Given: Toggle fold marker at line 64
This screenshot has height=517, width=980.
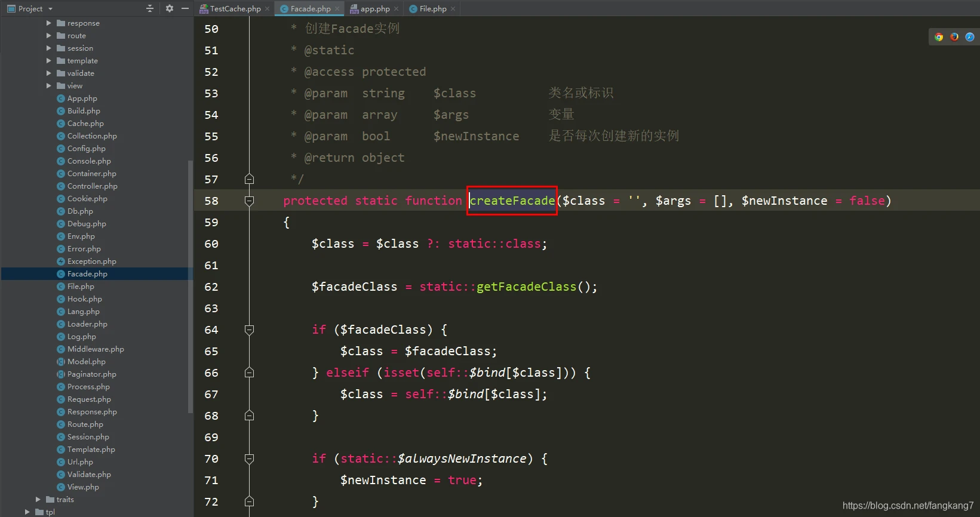Looking at the screenshot, I should click(250, 330).
